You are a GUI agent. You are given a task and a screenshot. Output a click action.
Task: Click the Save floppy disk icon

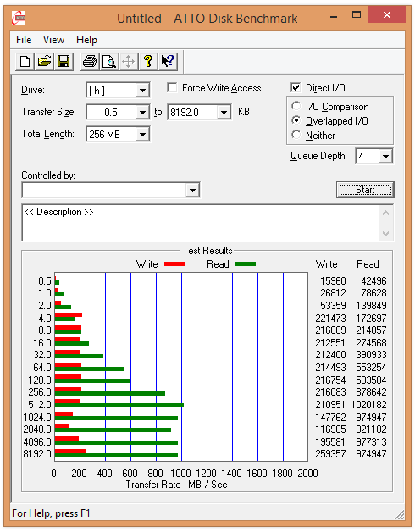click(64, 61)
